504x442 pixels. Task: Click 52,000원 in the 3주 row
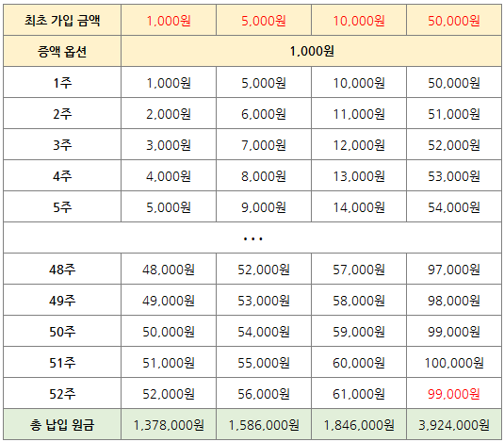454,144
